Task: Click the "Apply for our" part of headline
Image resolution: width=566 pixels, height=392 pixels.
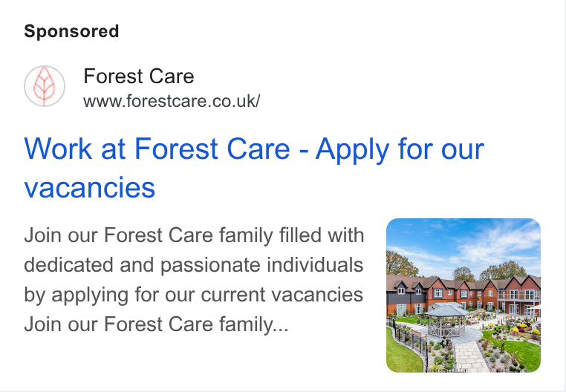Action: click(x=400, y=148)
